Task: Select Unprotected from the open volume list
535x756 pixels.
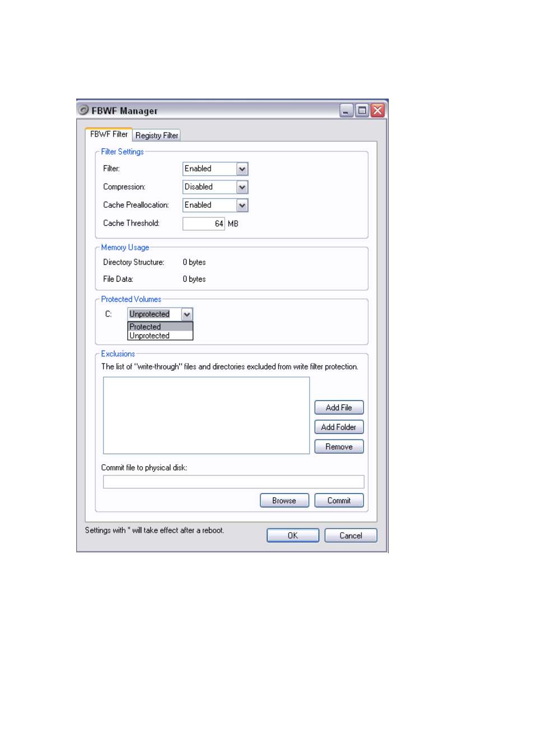Action: click(x=160, y=335)
